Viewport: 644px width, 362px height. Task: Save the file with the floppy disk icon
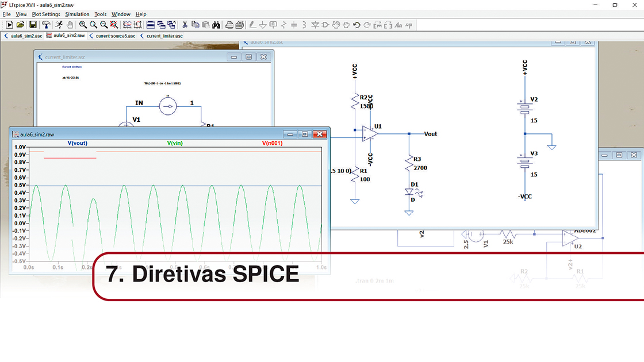click(x=33, y=25)
